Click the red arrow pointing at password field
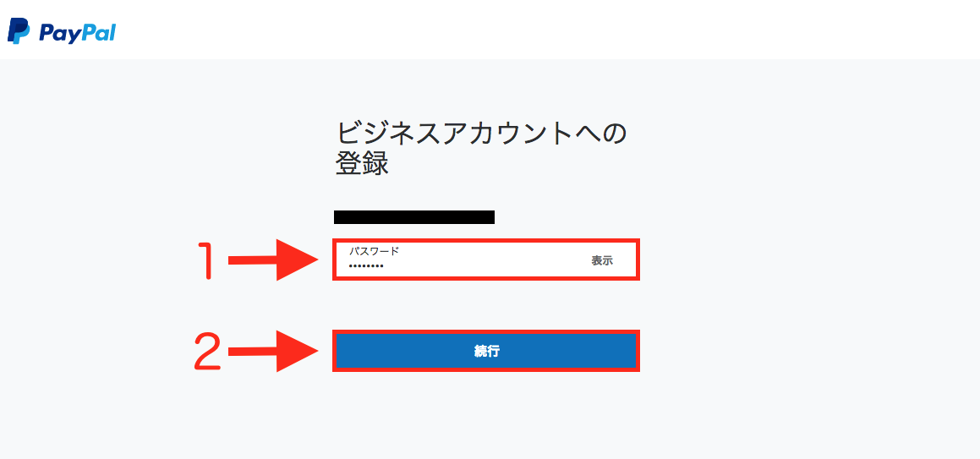The image size is (980, 459). coord(274,260)
